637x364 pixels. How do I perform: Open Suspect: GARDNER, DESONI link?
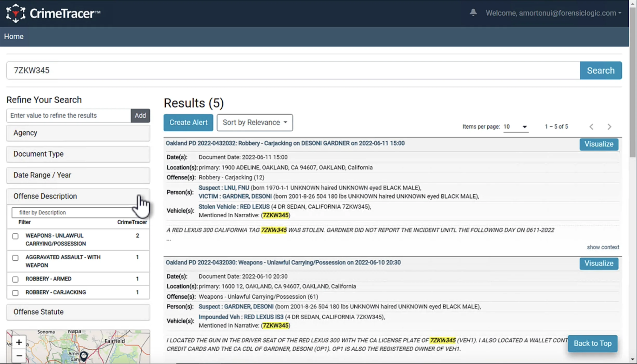click(x=236, y=307)
